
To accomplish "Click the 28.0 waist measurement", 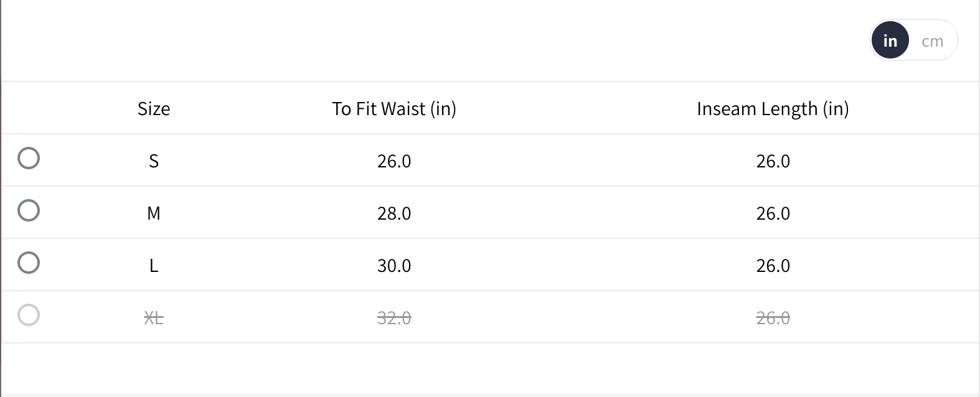I will (393, 213).
